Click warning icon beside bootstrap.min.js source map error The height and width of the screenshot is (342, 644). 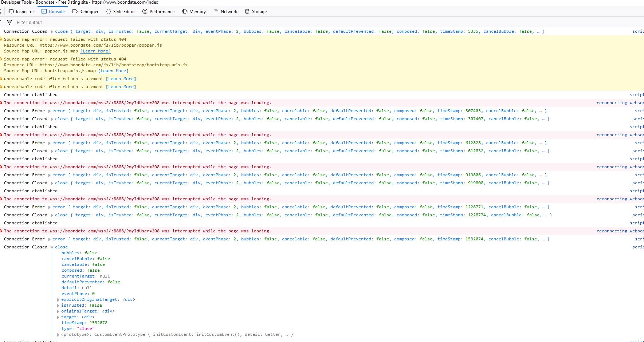coord(1,59)
